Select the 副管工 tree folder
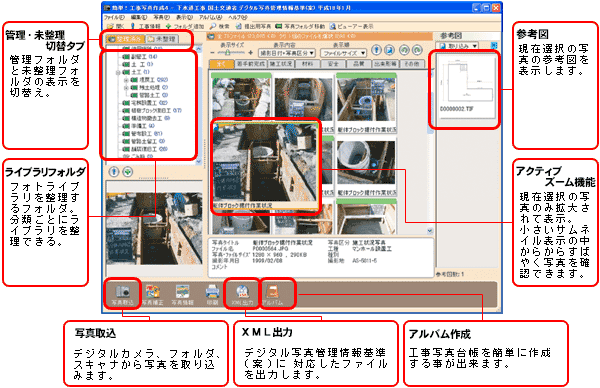The width and height of the screenshot is (600, 388). point(140,57)
